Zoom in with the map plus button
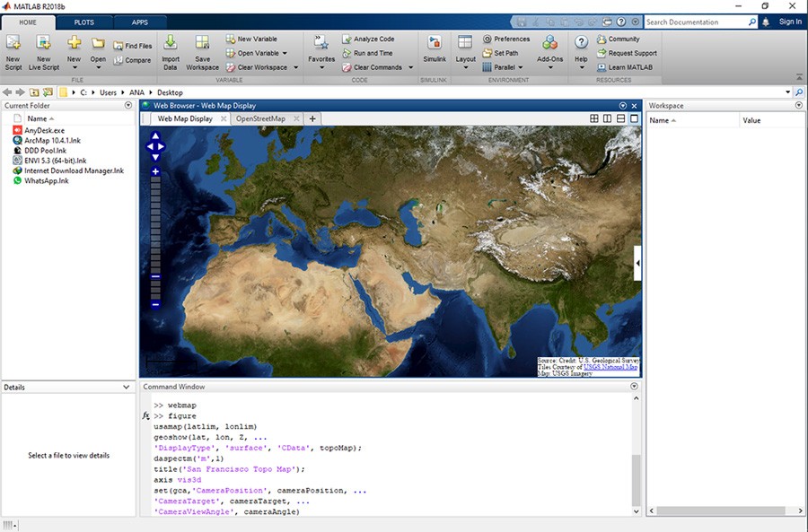 pos(155,171)
